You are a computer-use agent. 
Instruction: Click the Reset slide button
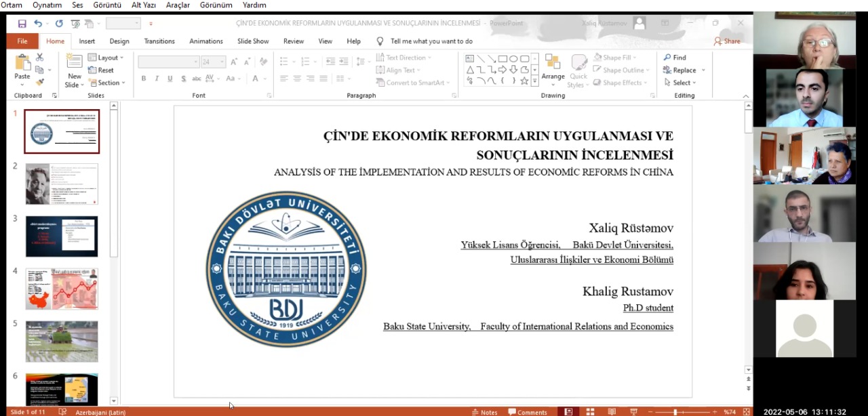tap(100, 70)
